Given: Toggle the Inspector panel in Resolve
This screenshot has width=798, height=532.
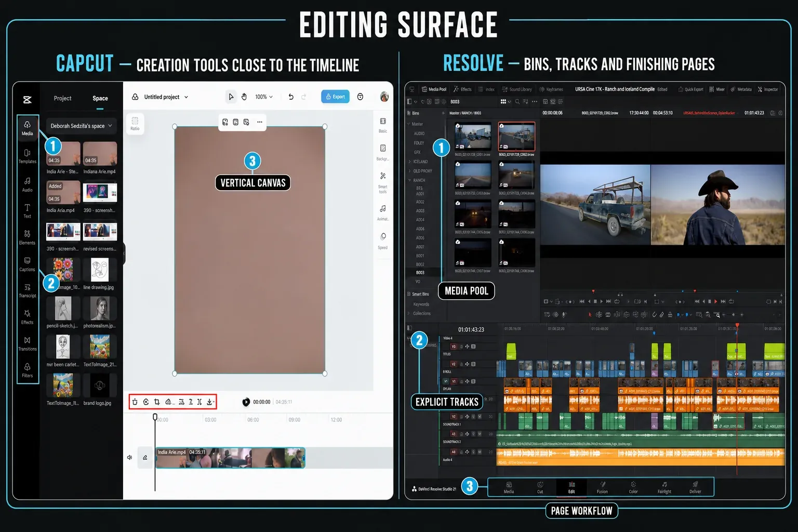Looking at the screenshot, I should point(767,89).
